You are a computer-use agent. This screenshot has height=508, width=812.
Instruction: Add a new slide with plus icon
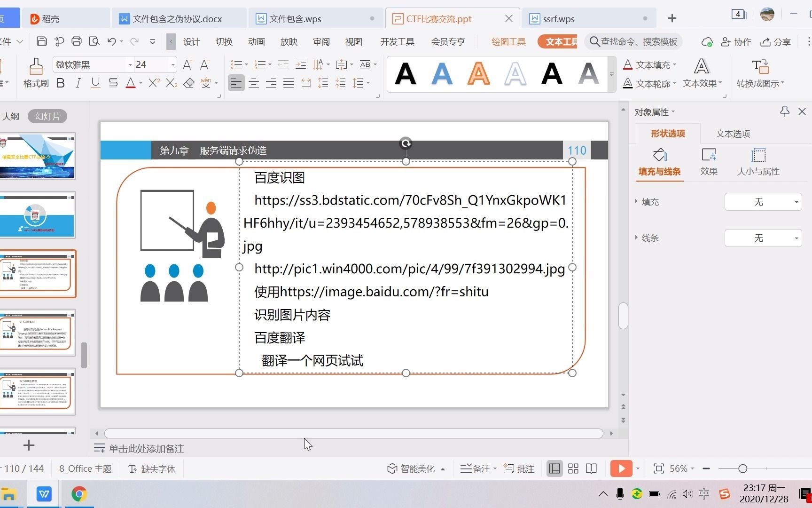click(x=29, y=445)
